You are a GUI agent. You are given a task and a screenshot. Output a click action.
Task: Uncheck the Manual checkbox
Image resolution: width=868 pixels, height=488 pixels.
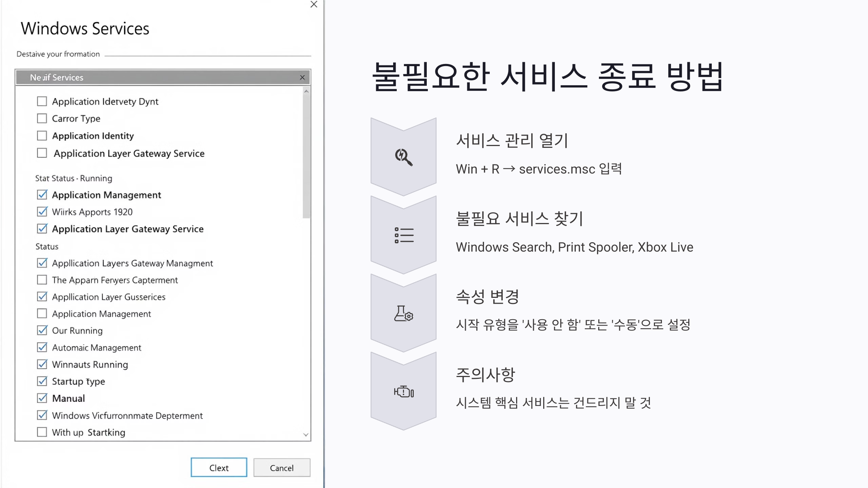[x=42, y=398]
